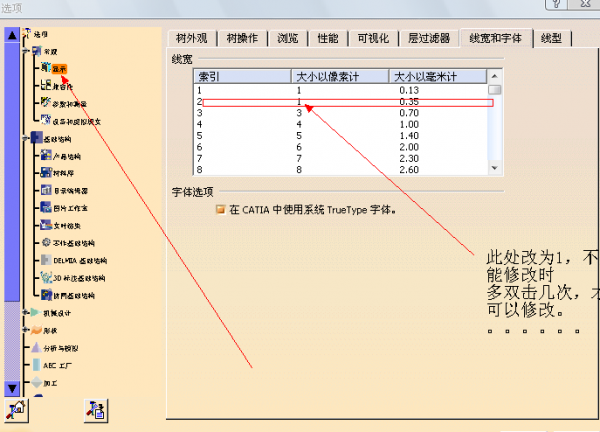Open the 性能 tab
Screen dimensions: 600x432
click(328, 38)
